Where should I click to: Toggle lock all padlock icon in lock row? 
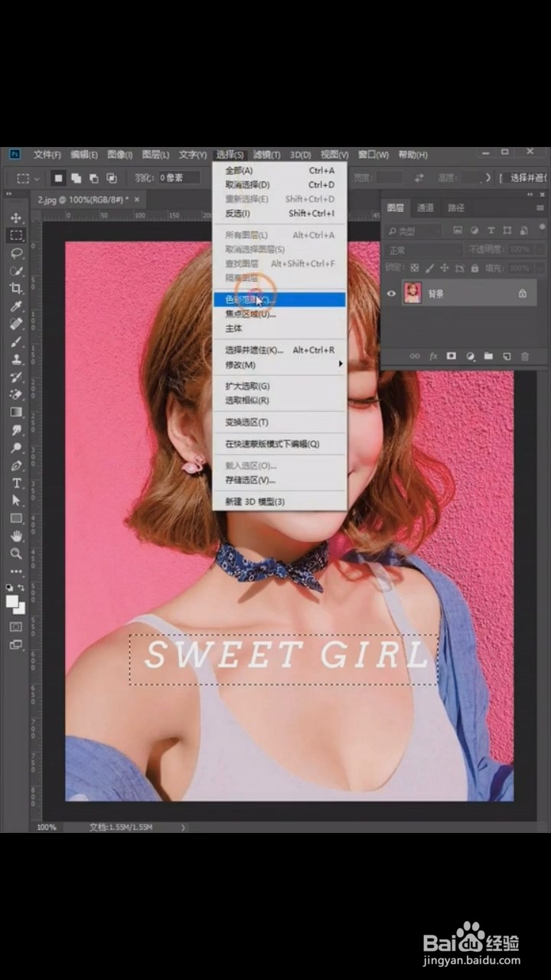pyautogui.click(x=475, y=269)
